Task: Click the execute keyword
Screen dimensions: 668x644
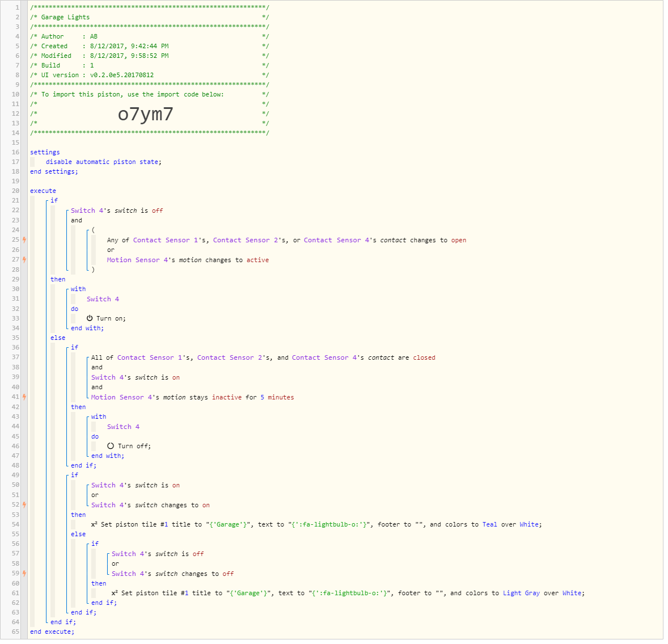Action: pos(43,192)
